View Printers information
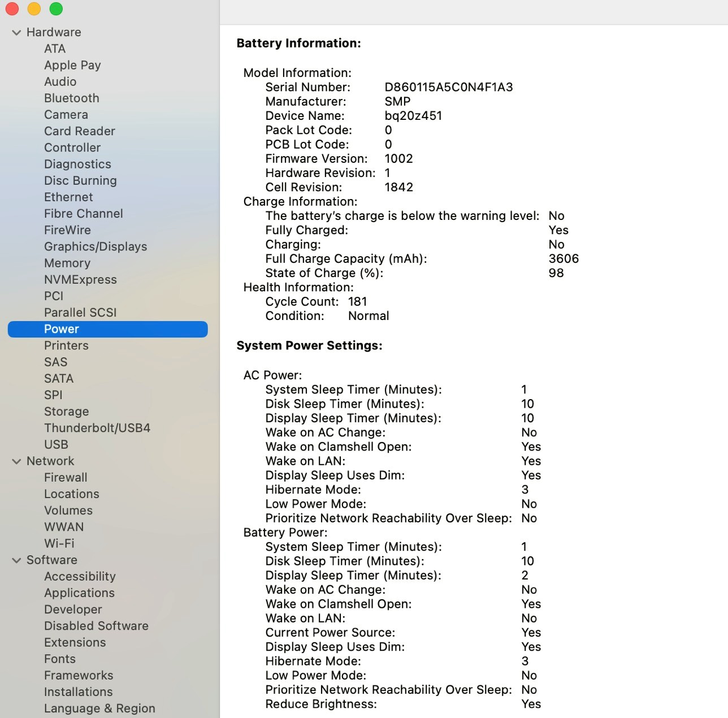 click(66, 345)
